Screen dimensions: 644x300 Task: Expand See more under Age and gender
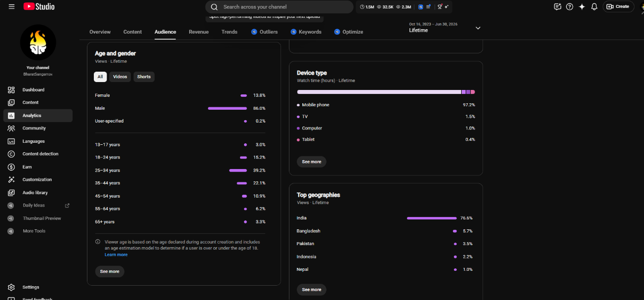tap(110, 271)
